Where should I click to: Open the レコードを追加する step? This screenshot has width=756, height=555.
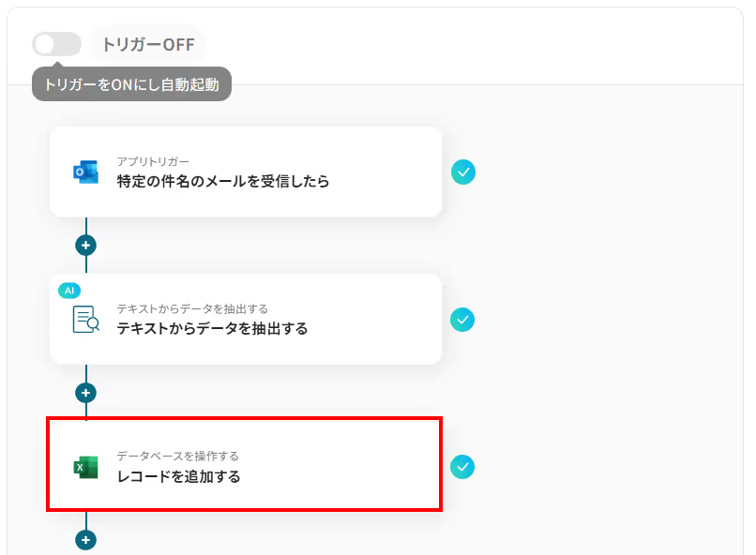(245, 464)
